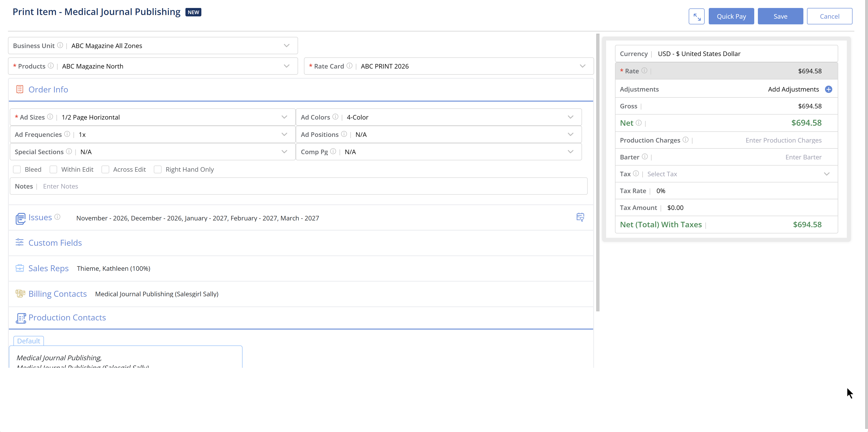Expand the Ad Colors dropdown
This screenshot has height=432, width=868.
(x=570, y=117)
